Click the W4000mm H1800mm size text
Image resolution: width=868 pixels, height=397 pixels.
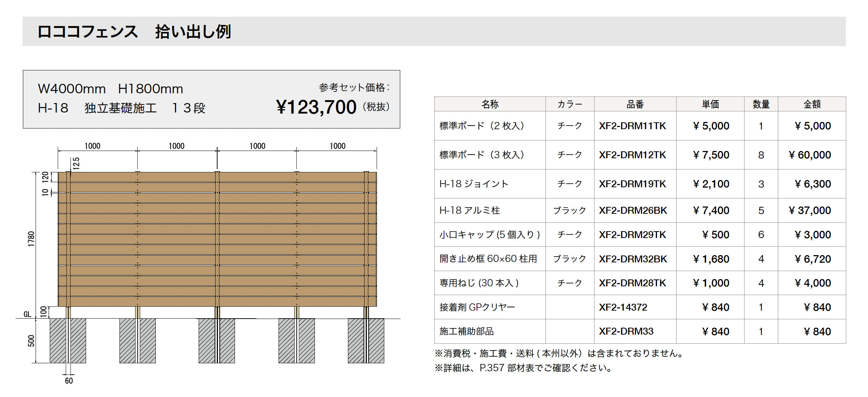click(110, 89)
